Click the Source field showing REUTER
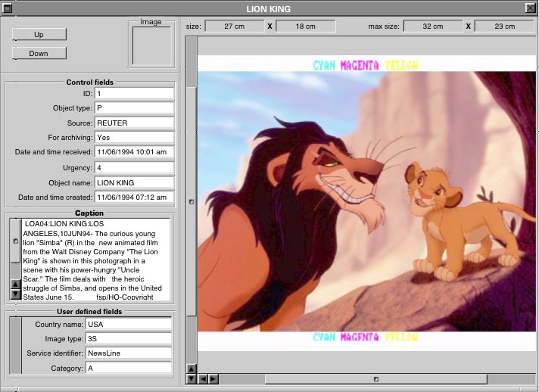The width and height of the screenshot is (539, 392). [134, 123]
